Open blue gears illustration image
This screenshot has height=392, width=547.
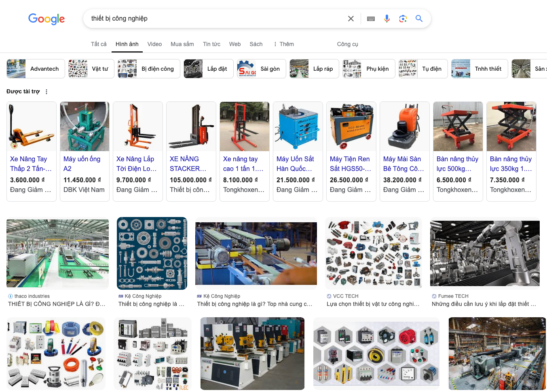(152, 253)
